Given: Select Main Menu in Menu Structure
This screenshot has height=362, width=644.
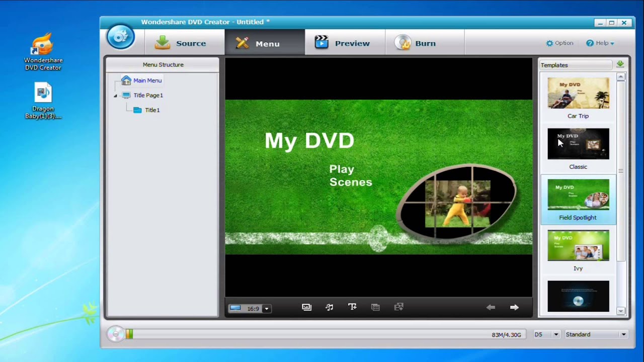Looking at the screenshot, I should (141, 80).
